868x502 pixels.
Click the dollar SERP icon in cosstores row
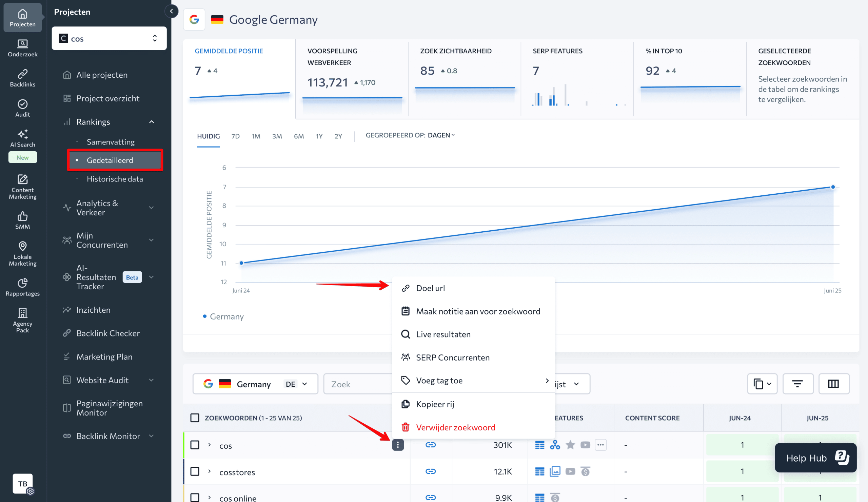[585, 471]
